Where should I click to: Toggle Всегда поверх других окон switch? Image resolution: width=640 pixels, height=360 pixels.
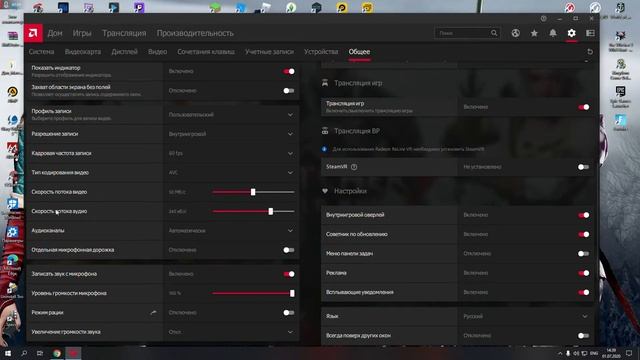click(584, 336)
